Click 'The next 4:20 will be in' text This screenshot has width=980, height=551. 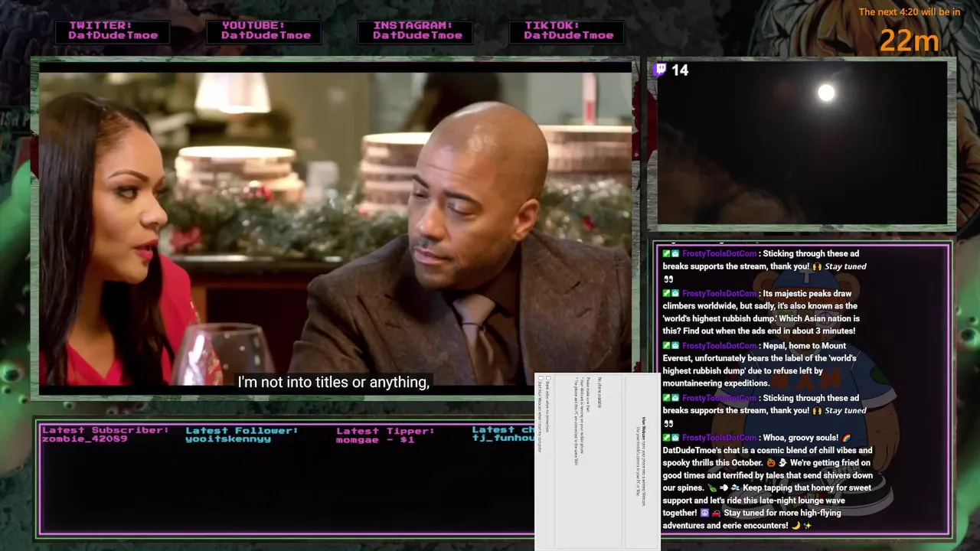(x=910, y=11)
